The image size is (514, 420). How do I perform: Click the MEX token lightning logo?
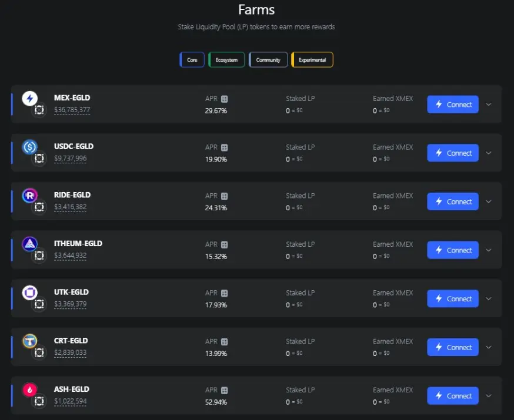[x=30, y=99]
